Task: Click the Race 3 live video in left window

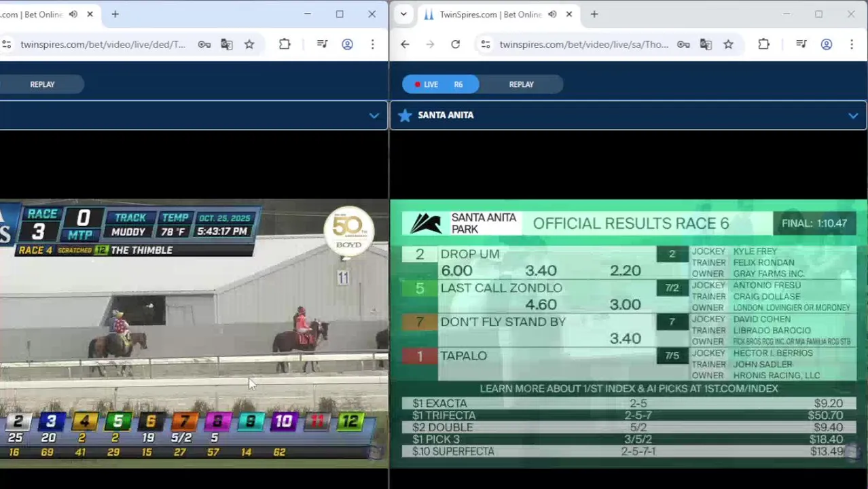Action: 194,333
